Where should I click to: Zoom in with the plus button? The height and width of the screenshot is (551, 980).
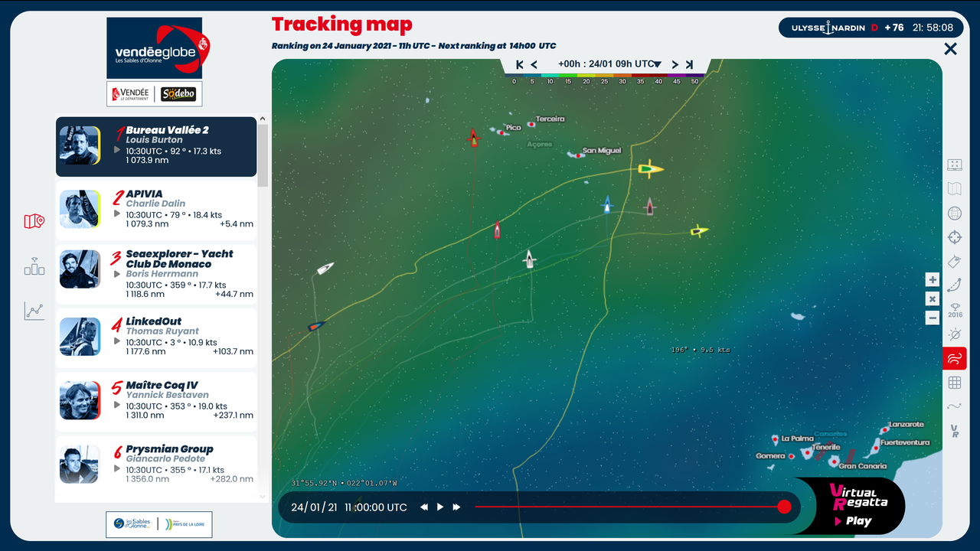[932, 279]
